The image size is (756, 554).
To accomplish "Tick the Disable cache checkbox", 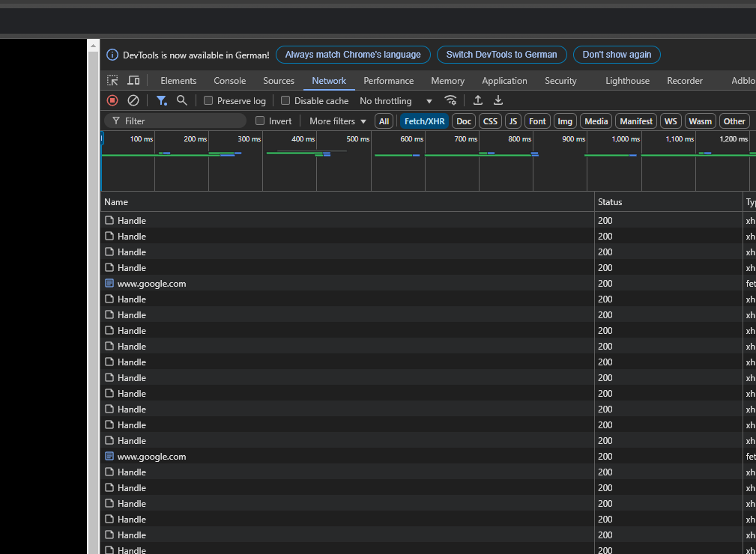I will coord(285,101).
